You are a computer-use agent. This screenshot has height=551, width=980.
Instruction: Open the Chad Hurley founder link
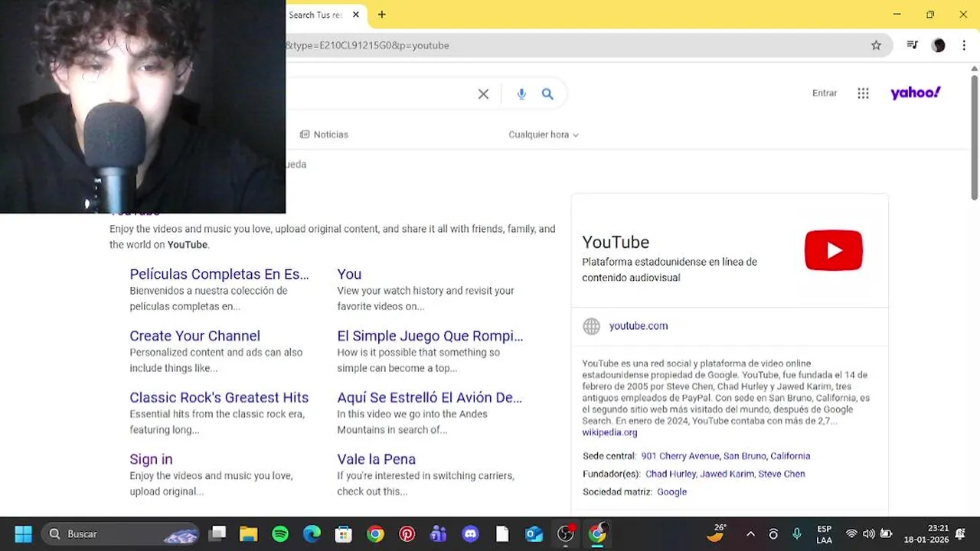point(671,474)
